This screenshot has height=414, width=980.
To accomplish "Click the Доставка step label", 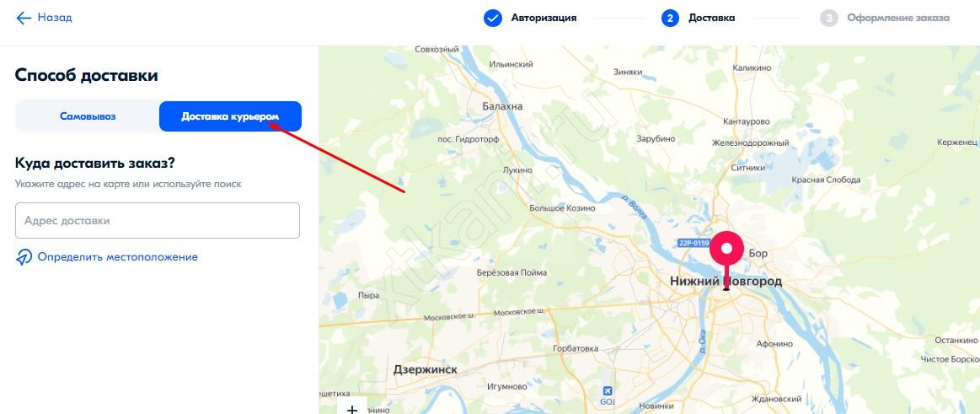I will click(x=711, y=19).
